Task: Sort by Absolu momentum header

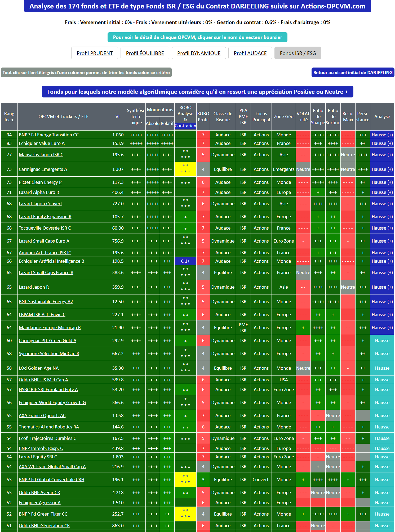Action: click(x=153, y=123)
